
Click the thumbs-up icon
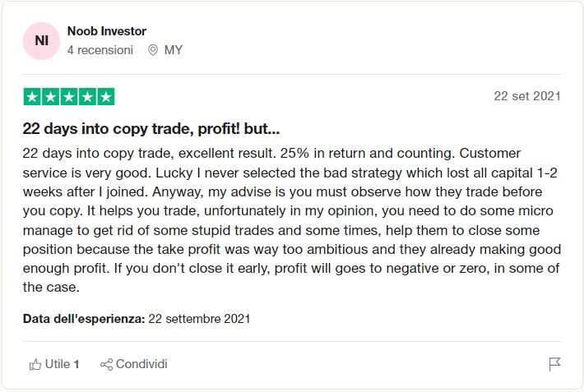click(x=35, y=364)
